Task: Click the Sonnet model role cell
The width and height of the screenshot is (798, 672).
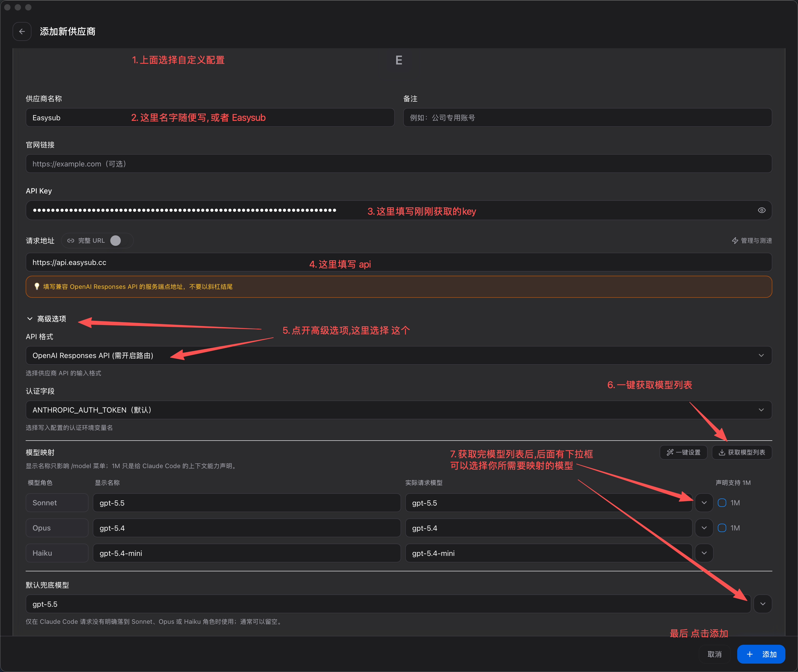Action: tap(57, 503)
